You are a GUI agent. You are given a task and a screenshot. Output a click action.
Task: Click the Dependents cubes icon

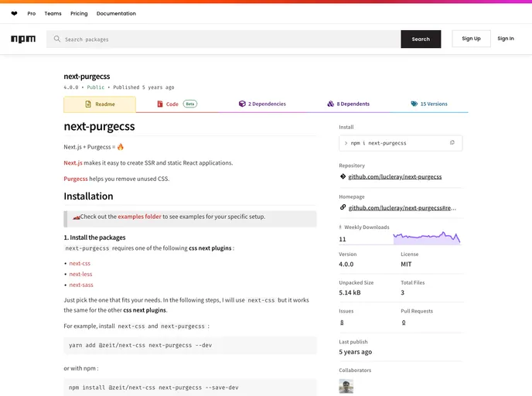pos(330,104)
